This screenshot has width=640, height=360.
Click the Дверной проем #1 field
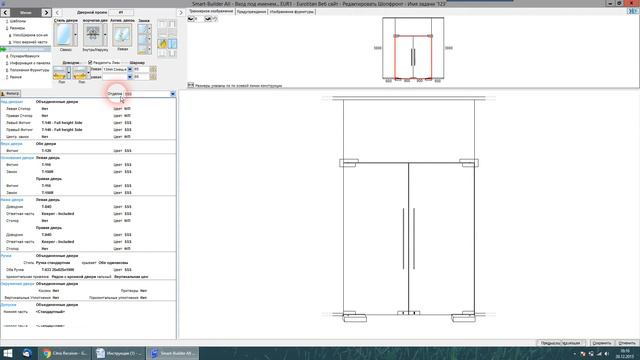121,13
